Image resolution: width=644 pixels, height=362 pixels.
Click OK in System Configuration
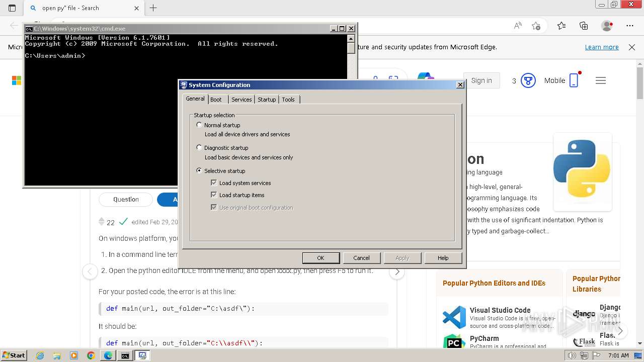coord(320,258)
